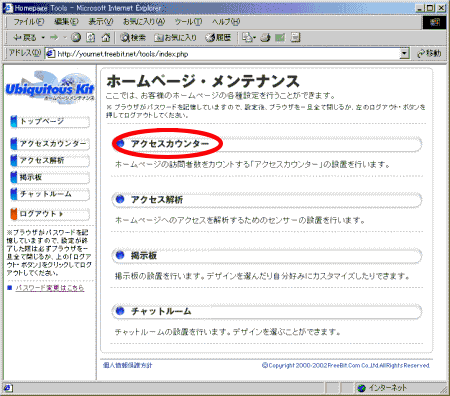Click the 個人情報保護方針 footer link

tap(128, 365)
